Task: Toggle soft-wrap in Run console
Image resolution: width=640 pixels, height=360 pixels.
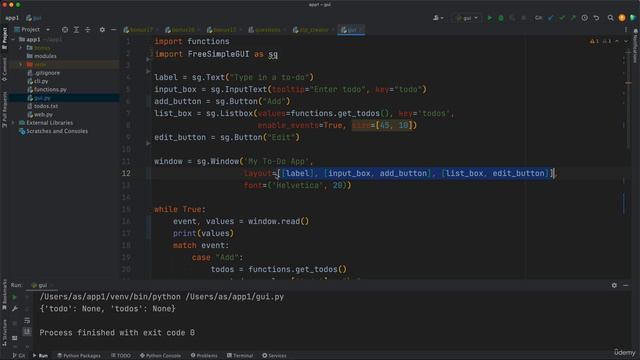Action: (27, 320)
